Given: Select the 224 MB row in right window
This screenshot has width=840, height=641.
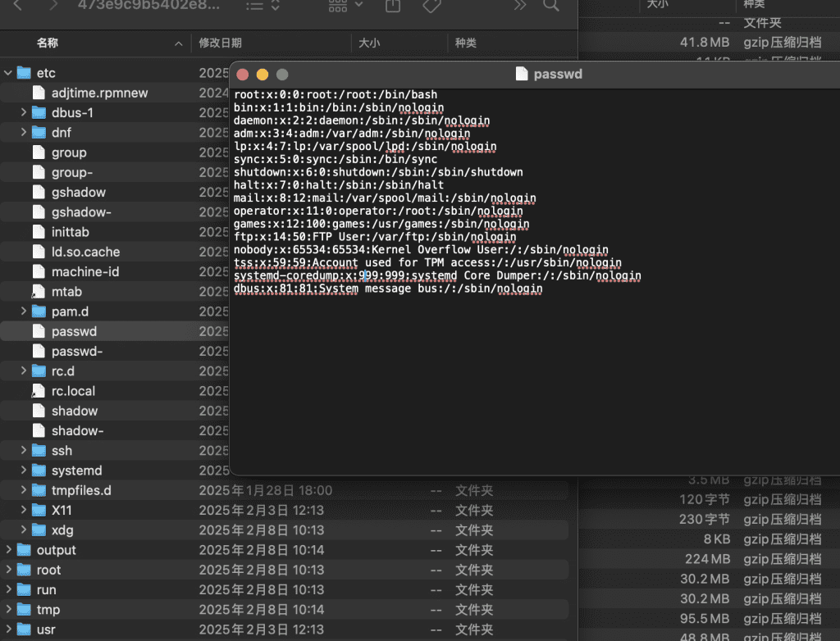Looking at the screenshot, I should pos(710,559).
